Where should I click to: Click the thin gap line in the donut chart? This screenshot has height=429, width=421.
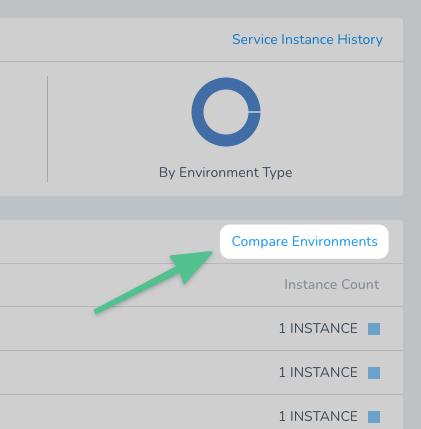255,112
